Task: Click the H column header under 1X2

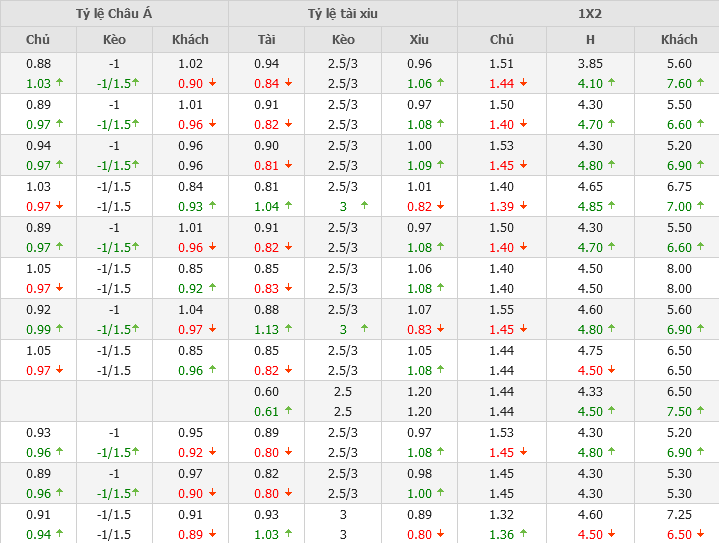Action: click(x=590, y=39)
